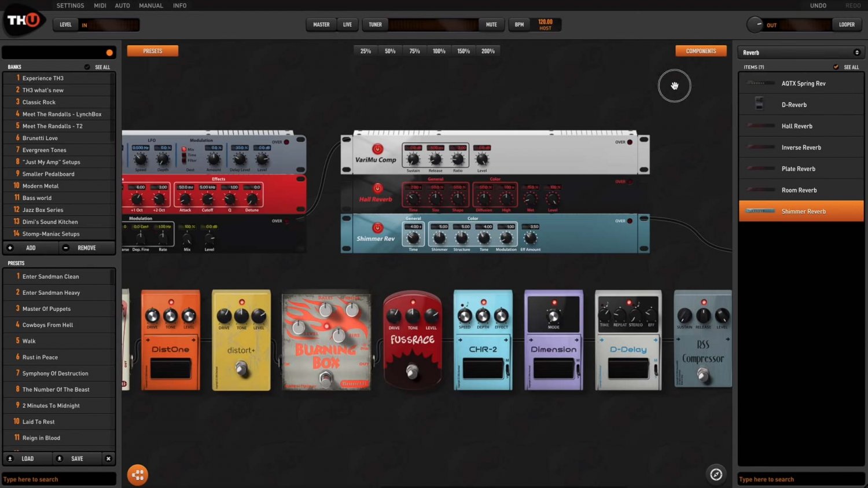868x488 pixels.
Task: Click the orange share icon at bottom
Action: click(138, 475)
